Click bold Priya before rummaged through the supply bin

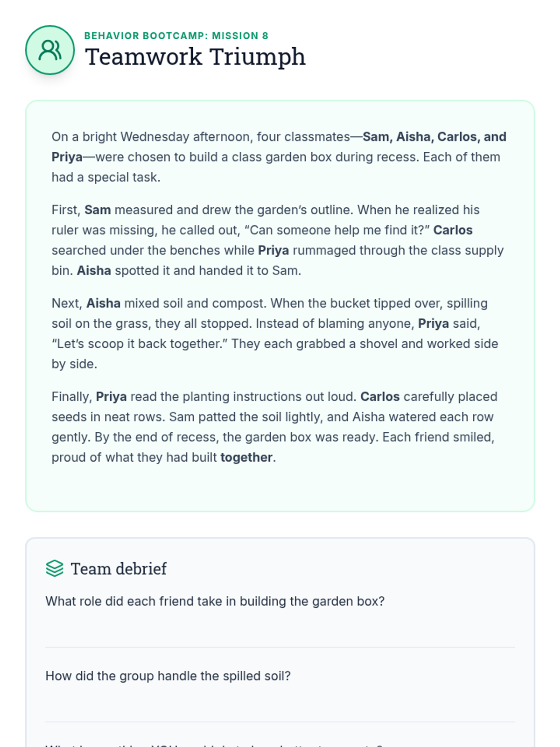pos(273,251)
